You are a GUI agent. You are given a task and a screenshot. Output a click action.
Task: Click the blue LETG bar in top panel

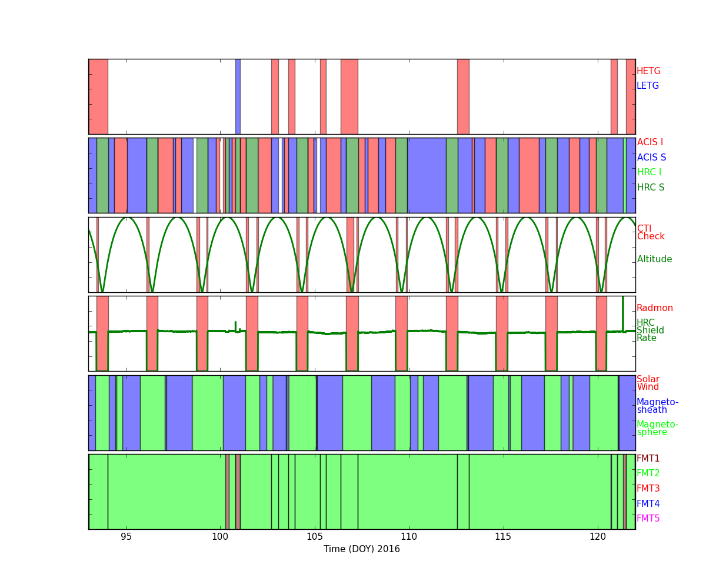pos(238,96)
